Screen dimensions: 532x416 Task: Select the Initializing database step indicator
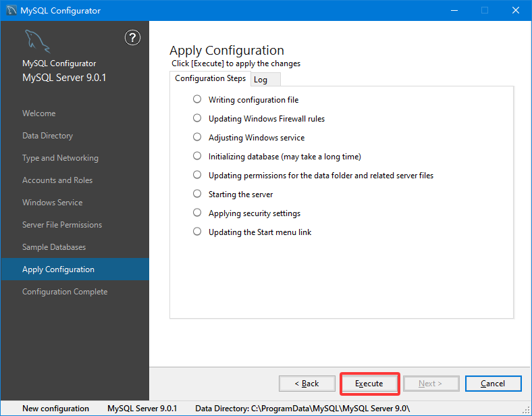pos(197,156)
